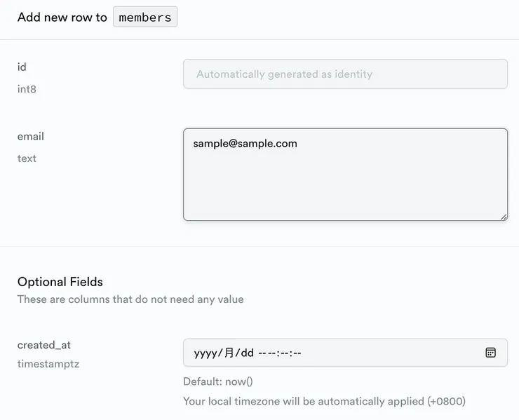Click the text type label under email
This screenshot has height=420, width=519.
[27, 158]
